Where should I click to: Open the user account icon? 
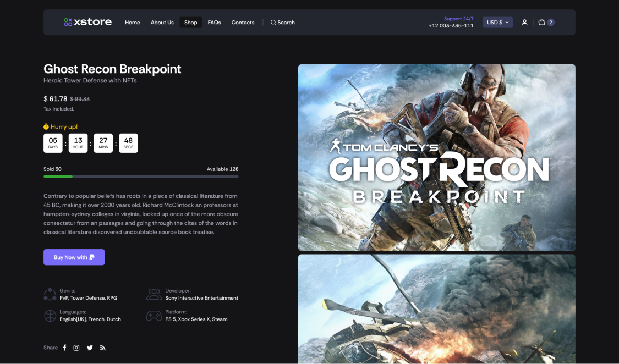pyautogui.click(x=524, y=23)
